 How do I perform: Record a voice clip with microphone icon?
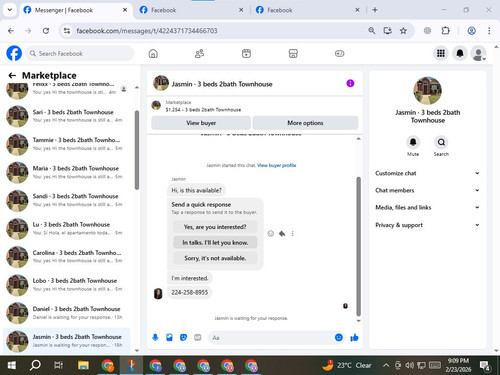[x=155, y=337]
